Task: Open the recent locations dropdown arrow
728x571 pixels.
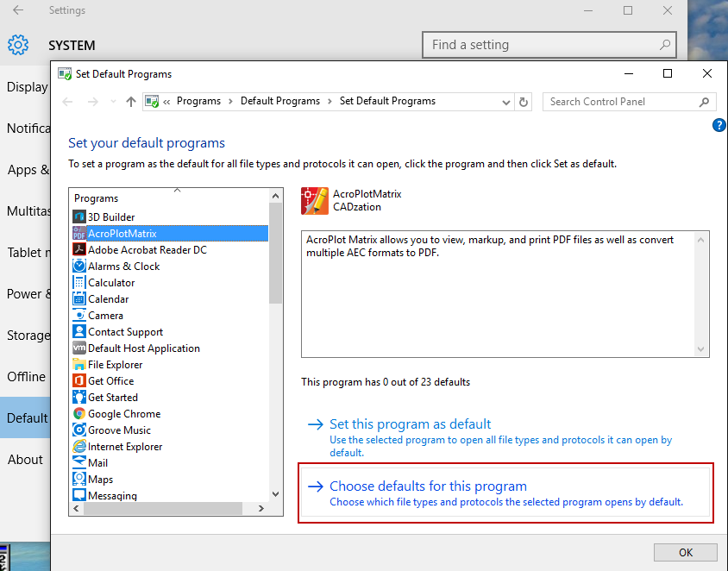Action: click(113, 102)
